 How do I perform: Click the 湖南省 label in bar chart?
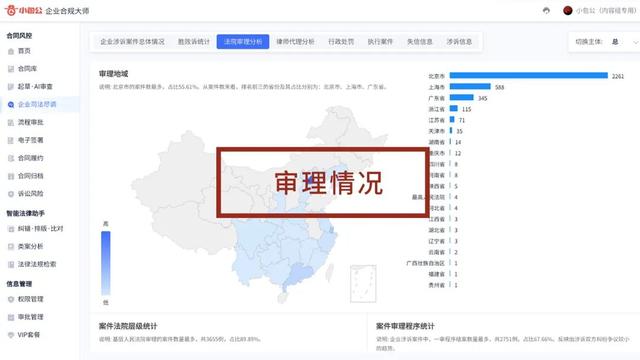click(436, 142)
